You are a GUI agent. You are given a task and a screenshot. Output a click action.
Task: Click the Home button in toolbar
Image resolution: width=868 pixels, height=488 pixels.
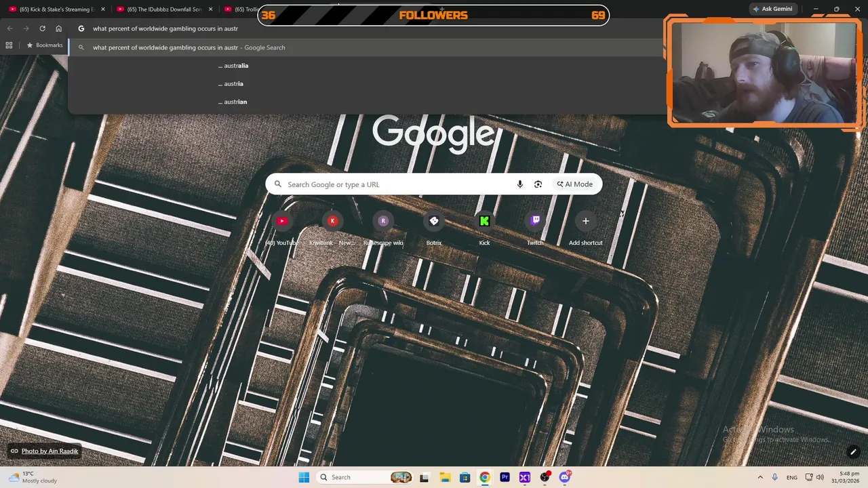[x=59, y=28]
